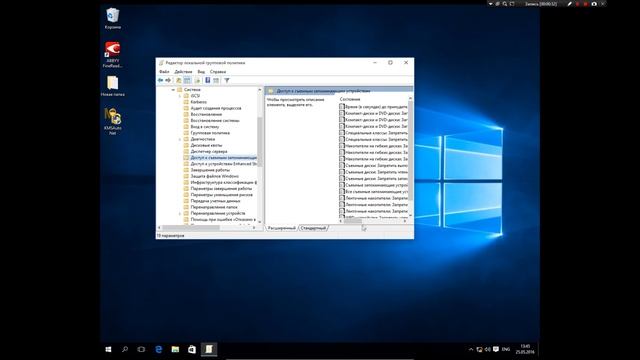The width and height of the screenshot is (640, 360).
Task: Select the Kerberos folder in tree
Action: [x=198, y=102]
